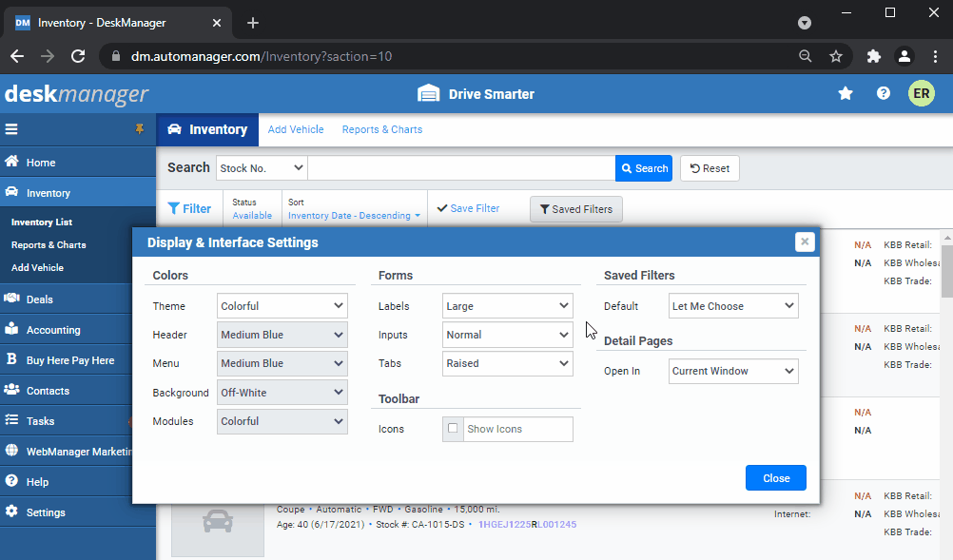Click the pin icon in the sidebar header
Image resolution: width=953 pixels, height=560 pixels.
(x=139, y=128)
